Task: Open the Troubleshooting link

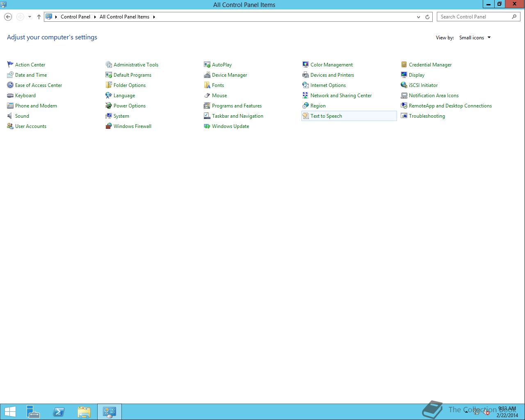Action: (427, 116)
